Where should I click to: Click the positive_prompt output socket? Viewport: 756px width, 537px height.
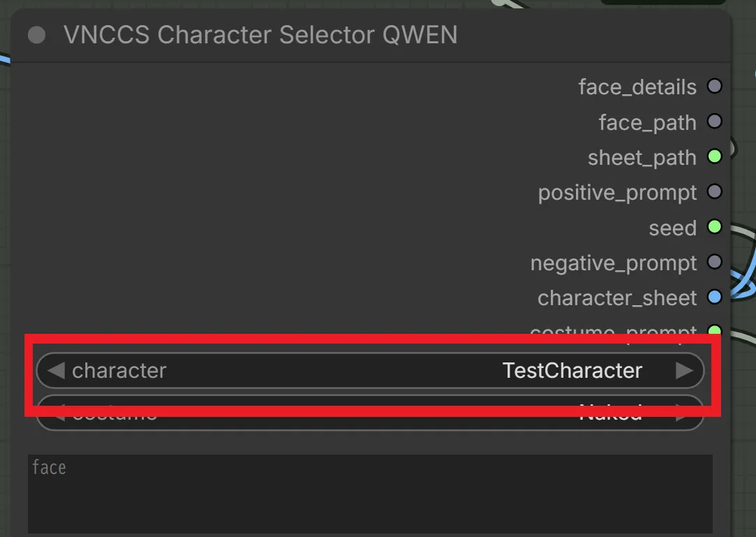[714, 191]
